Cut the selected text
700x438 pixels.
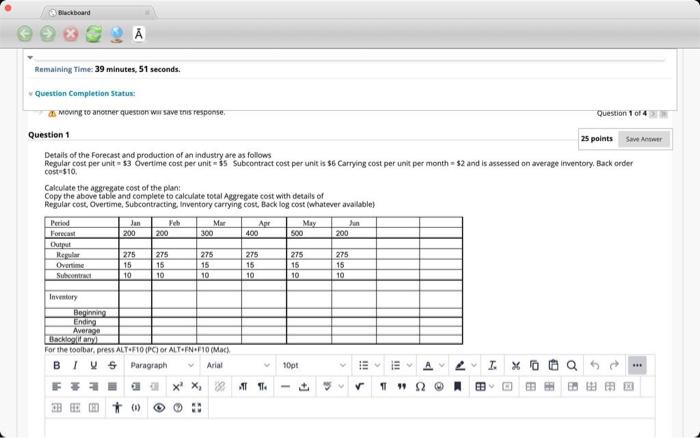[x=516, y=365]
